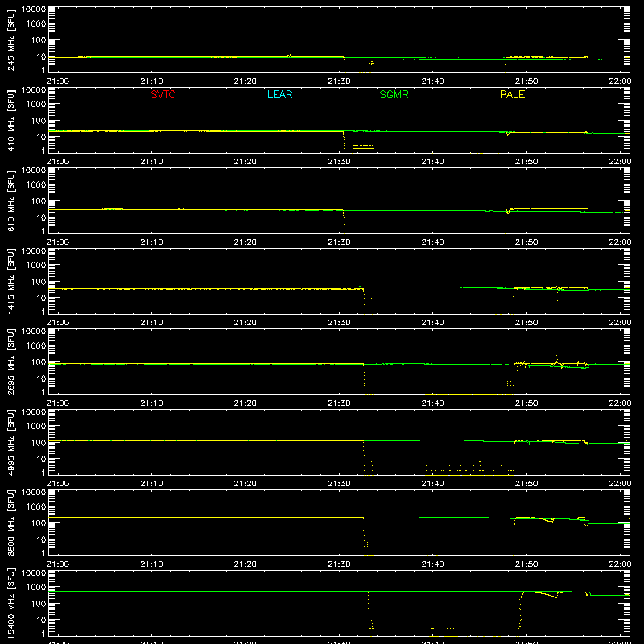The width and height of the screenshot is (644, 644).
Task: Click 21:10 time label beneath the 2695 MHz plot
Action: 151,403
